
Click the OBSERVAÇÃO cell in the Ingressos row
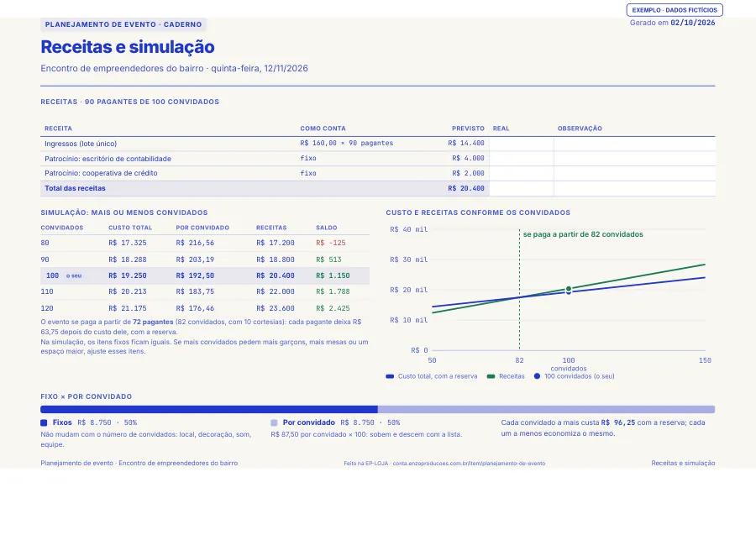point(634,144)
